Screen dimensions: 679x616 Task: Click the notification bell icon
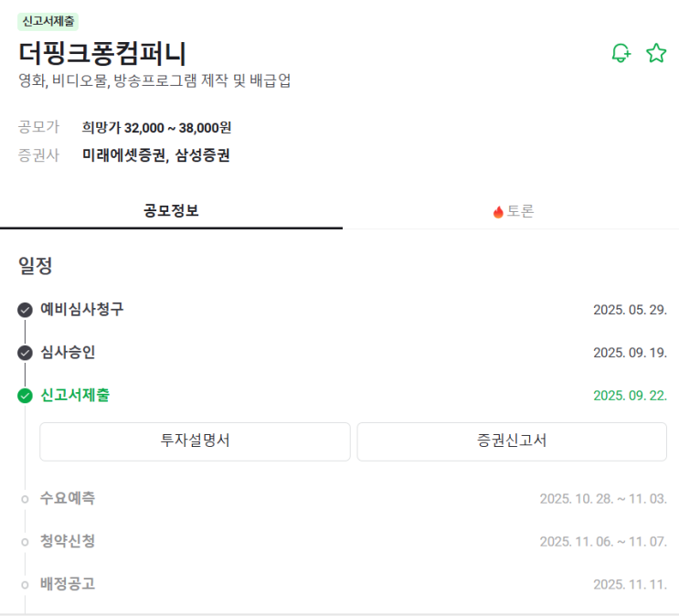tap(621, 53)
